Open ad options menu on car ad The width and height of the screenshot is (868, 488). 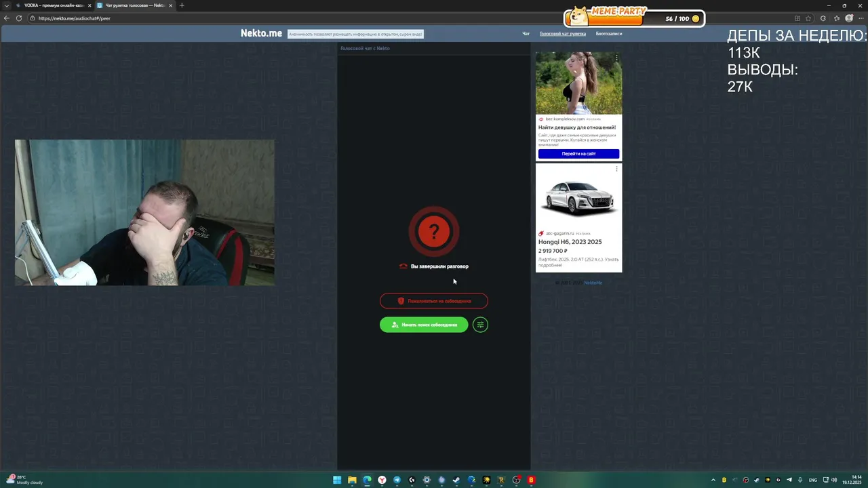pyautogui.click(x=616, y=169)
